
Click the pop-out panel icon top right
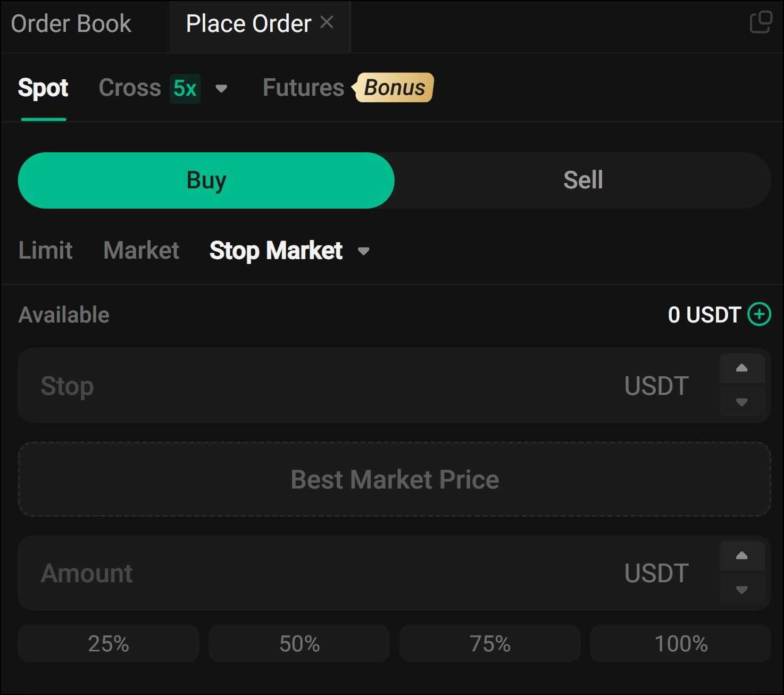pos(762,22)
